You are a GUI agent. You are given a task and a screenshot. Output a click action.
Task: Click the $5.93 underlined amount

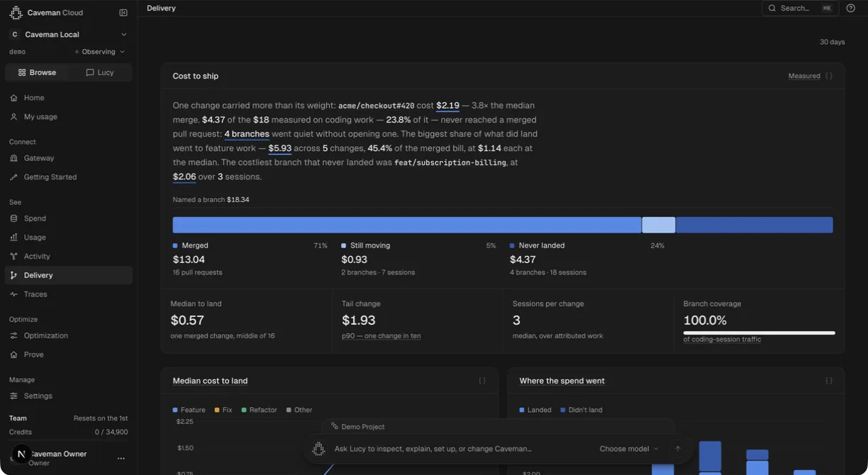coord(280,148)
